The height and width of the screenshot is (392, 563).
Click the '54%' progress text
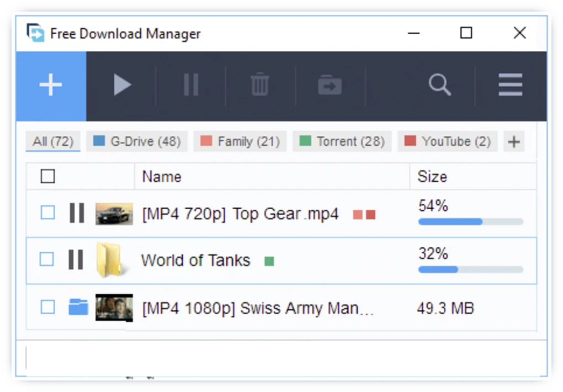[433, 206]
